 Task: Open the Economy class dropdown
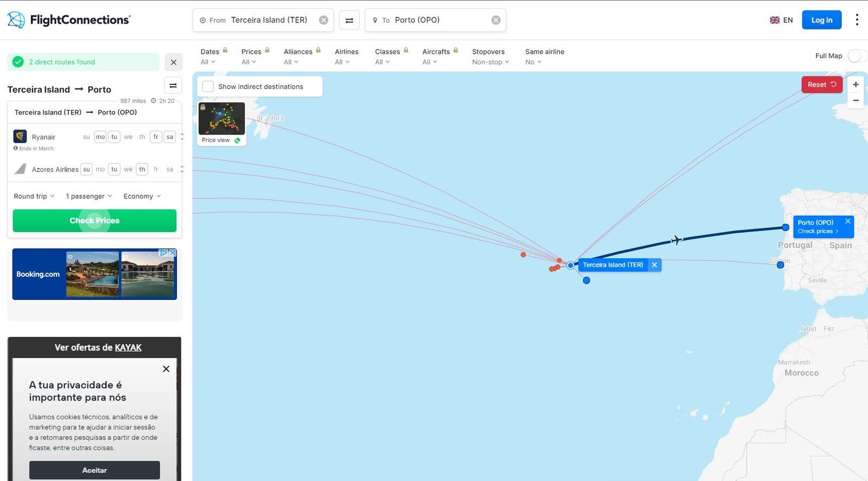click(142, 196)
